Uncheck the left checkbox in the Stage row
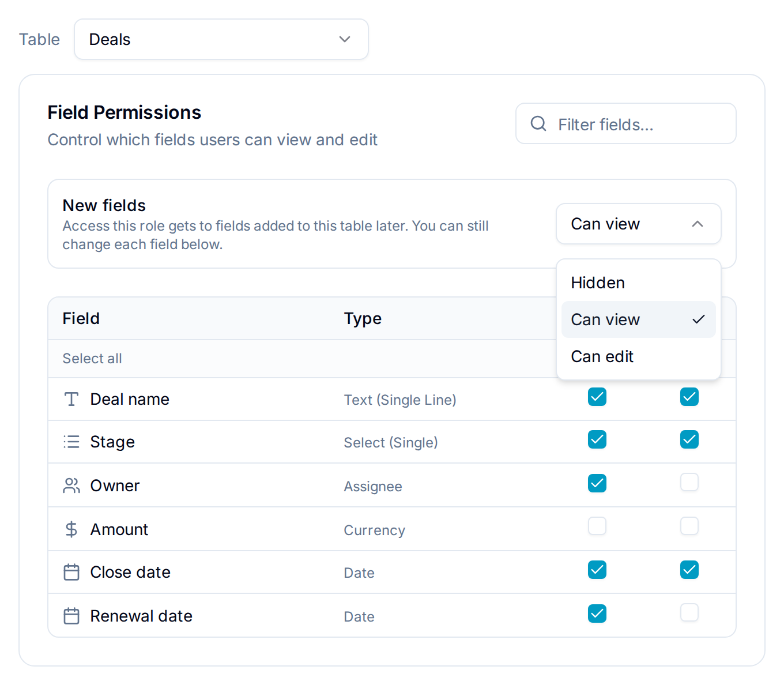This screenshot has height=685, width=784. click(x=597, y=439)
